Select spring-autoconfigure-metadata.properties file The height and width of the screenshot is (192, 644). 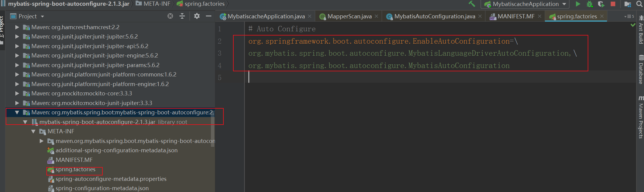(111, 179)
